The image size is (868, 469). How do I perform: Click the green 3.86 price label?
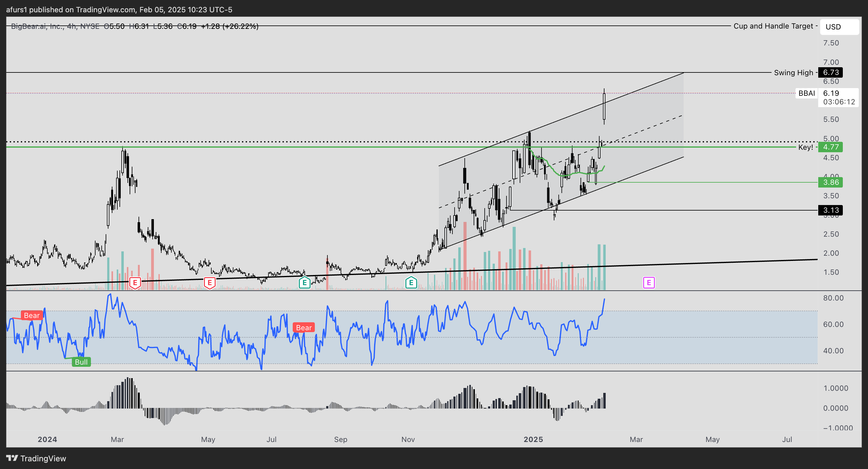(x=831, y=182)
